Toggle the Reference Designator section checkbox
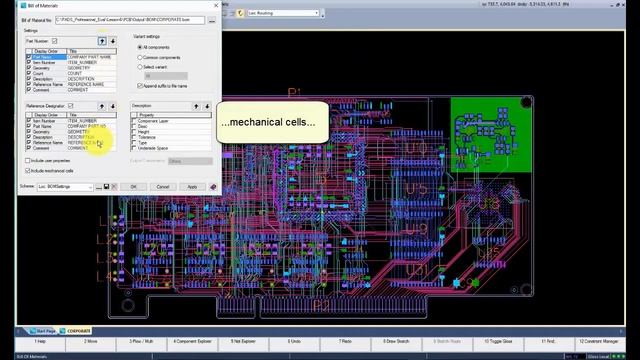The image size is (640, 360). [x=71, y=106]
